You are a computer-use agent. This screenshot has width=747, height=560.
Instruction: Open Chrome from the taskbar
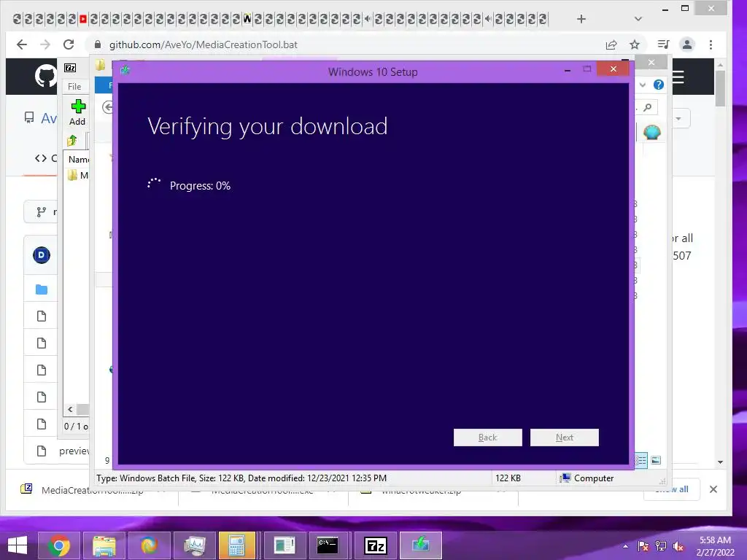[x=59, y=545]
